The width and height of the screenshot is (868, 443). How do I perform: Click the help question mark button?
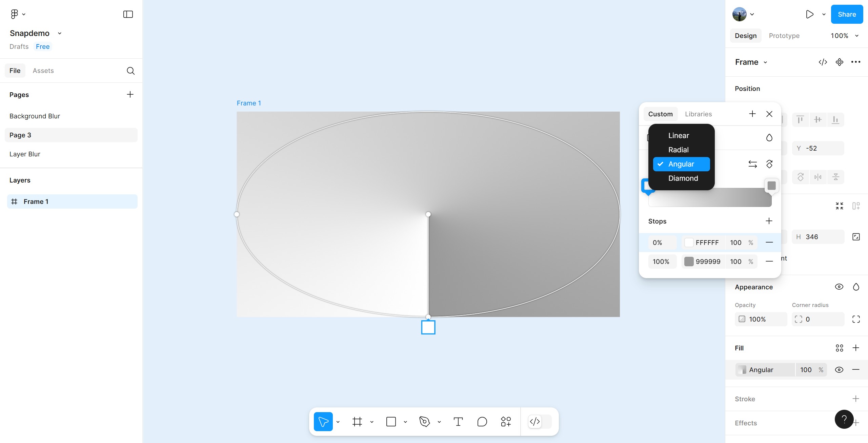tap(844, 419)
